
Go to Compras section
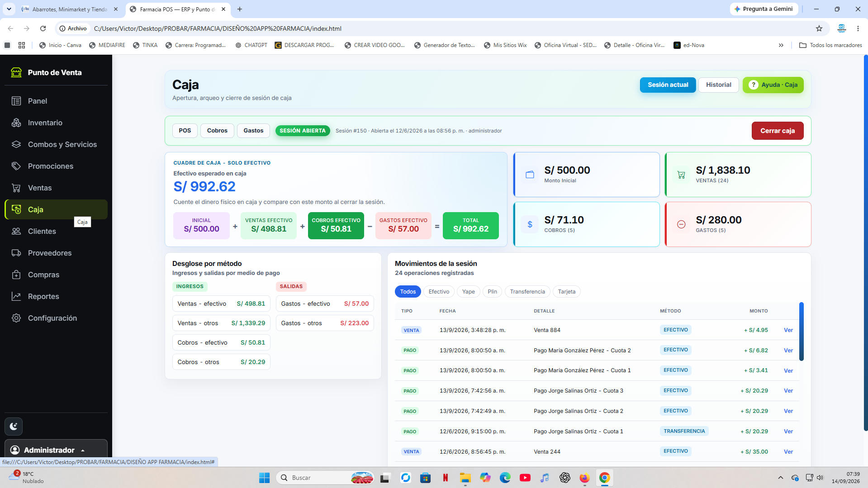point(56,275)
